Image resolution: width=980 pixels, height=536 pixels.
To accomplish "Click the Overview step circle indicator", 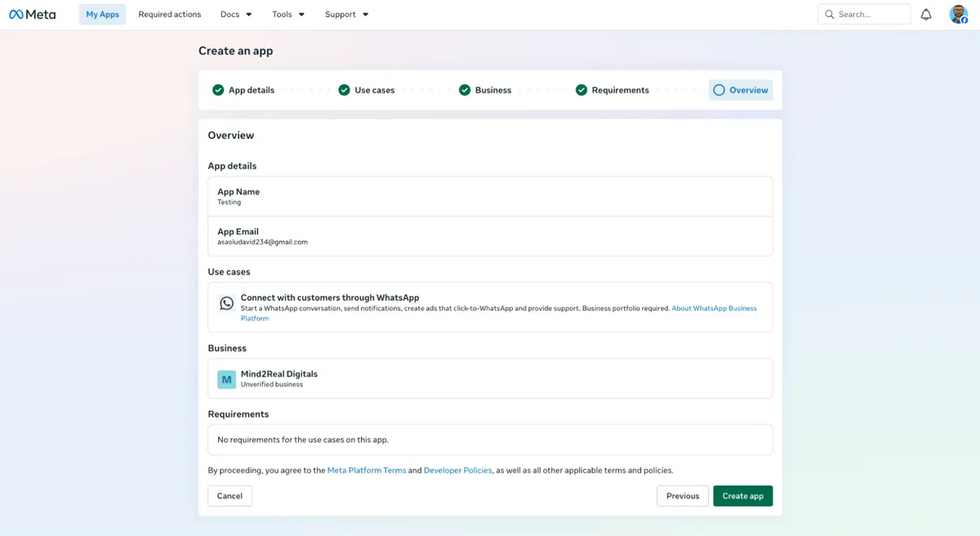I will click(x=719, y=90).
